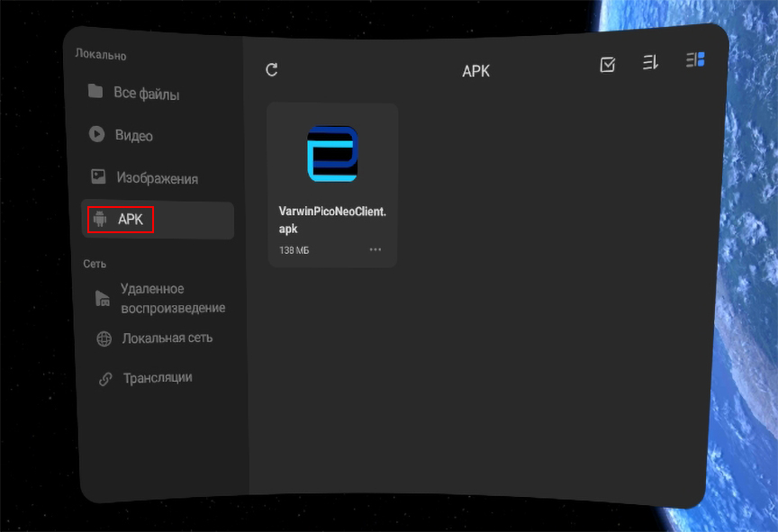Toggle the list/grid view layout
The width and height of the screenshot is (778, 532).
point(695,60)
